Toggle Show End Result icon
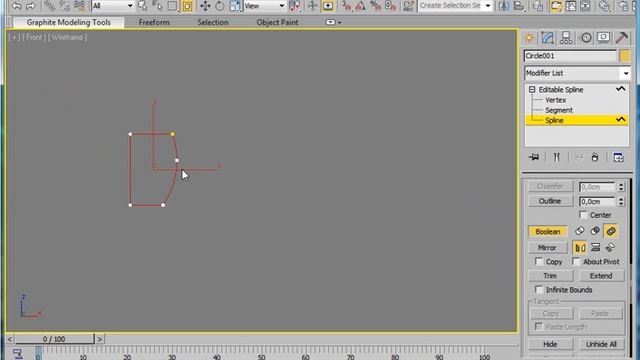The width and height of the screenshot is (640, 360). 556,157
